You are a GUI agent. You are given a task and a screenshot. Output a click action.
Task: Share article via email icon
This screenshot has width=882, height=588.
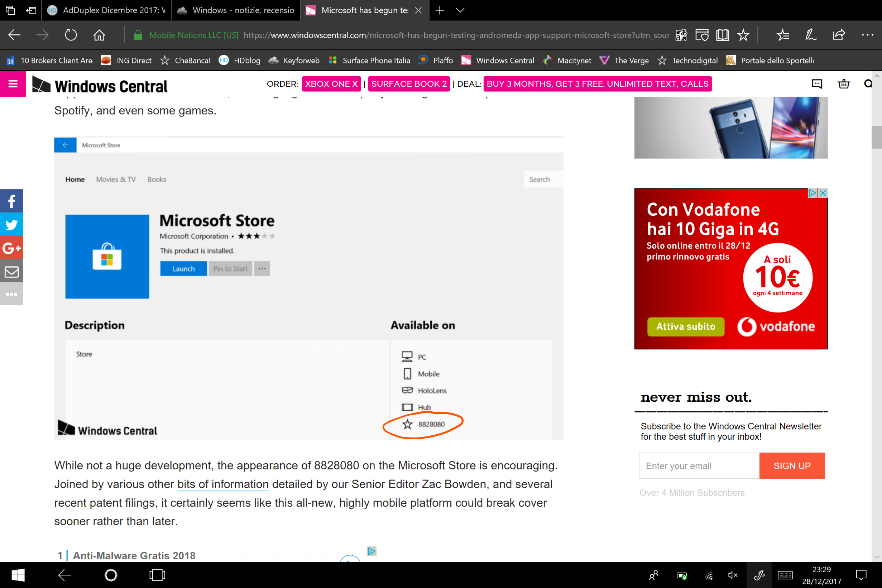11,271
